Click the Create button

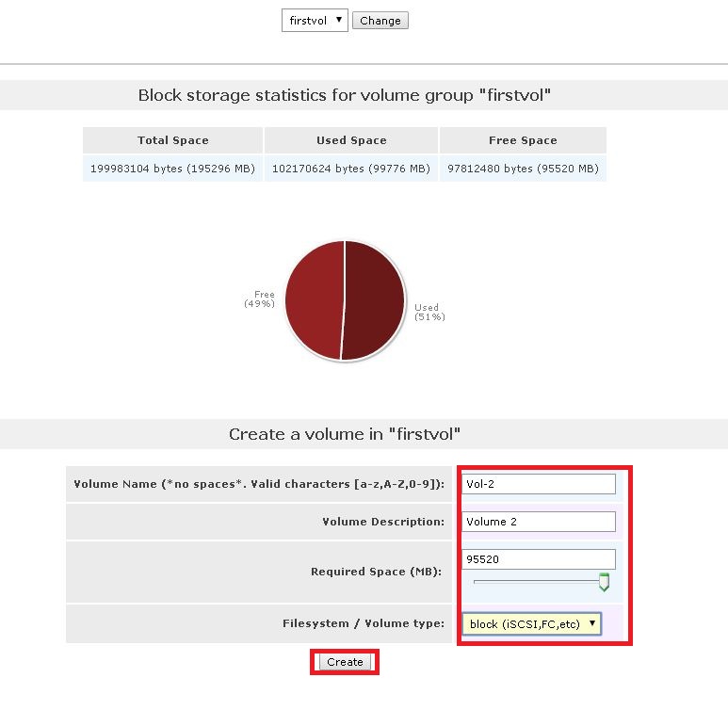[x=345, y=662]
